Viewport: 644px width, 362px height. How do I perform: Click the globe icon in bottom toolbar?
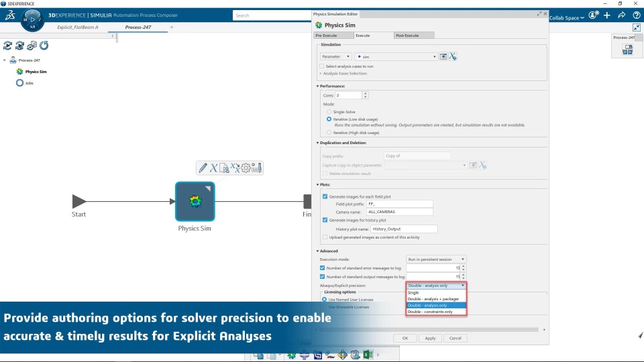point(343,355)
